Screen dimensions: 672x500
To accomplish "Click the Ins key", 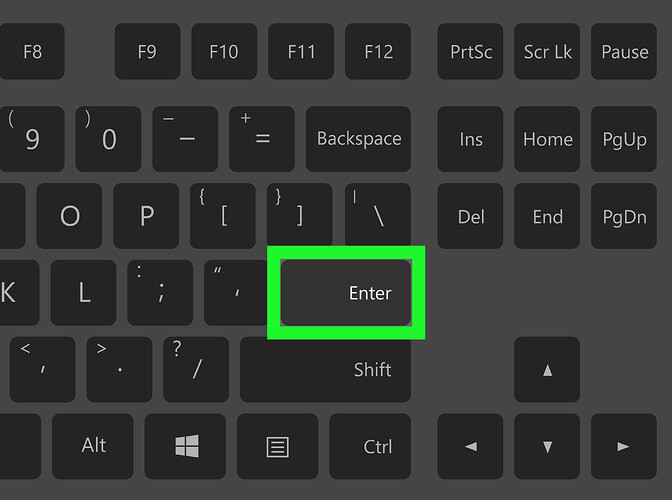I will (x=470, y=139).
